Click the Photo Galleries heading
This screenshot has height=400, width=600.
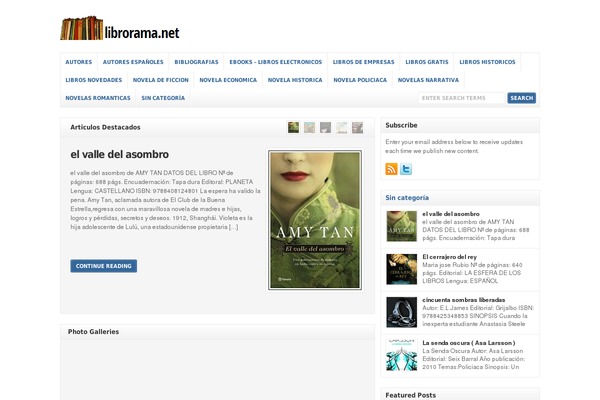pyautogui.click(x=93, y=332)
